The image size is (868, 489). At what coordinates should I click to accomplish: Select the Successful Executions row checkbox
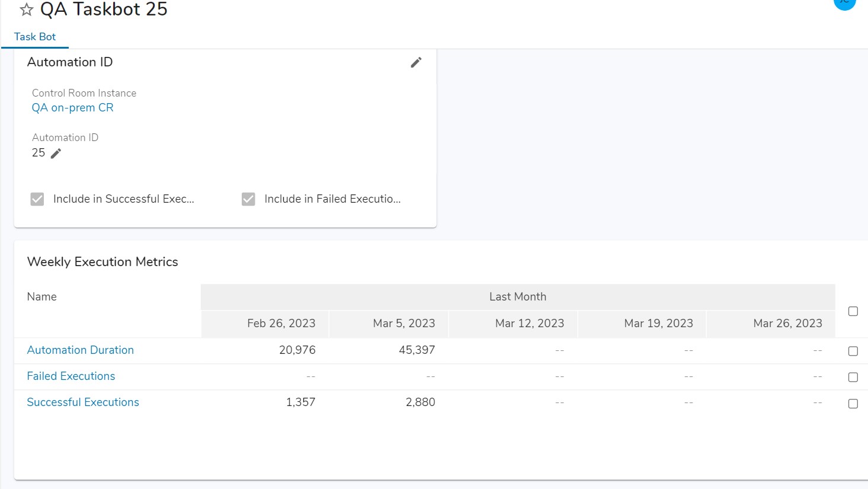(853, 404)
